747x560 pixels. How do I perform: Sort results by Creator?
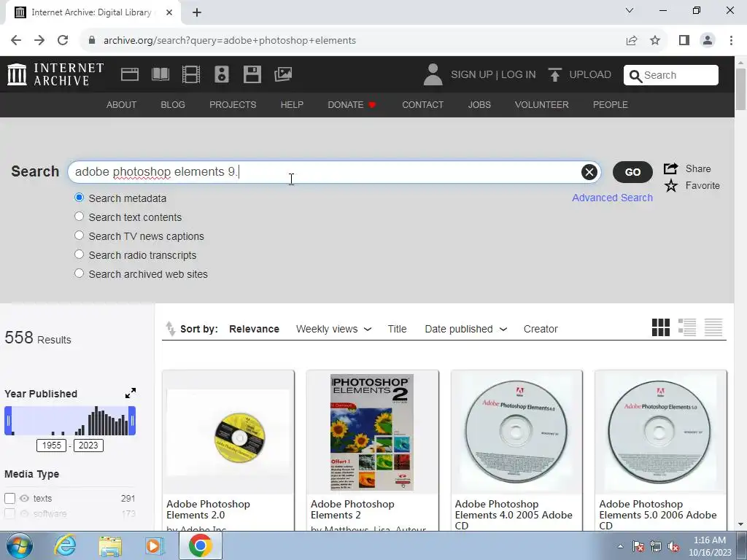coord(541,329)
